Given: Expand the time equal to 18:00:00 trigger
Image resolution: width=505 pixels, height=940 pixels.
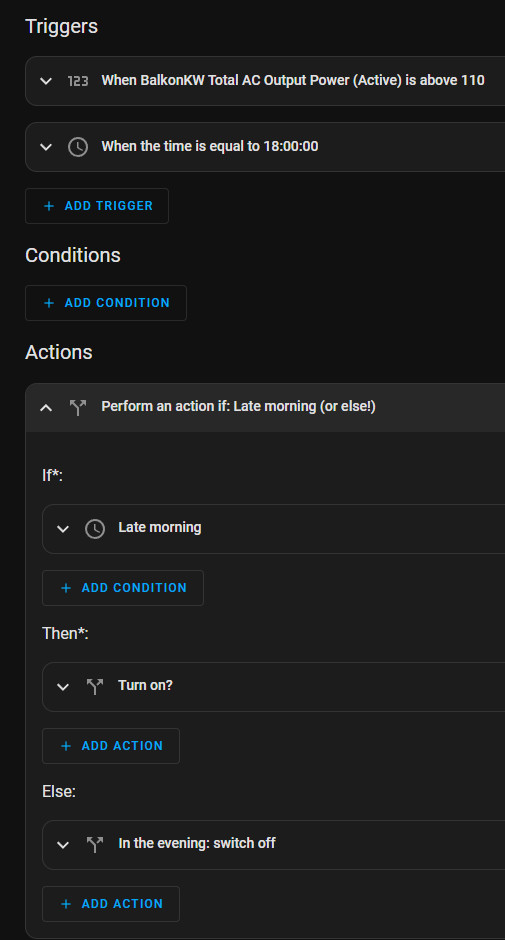Looking at the screenshot, I should tap(46, 147).
